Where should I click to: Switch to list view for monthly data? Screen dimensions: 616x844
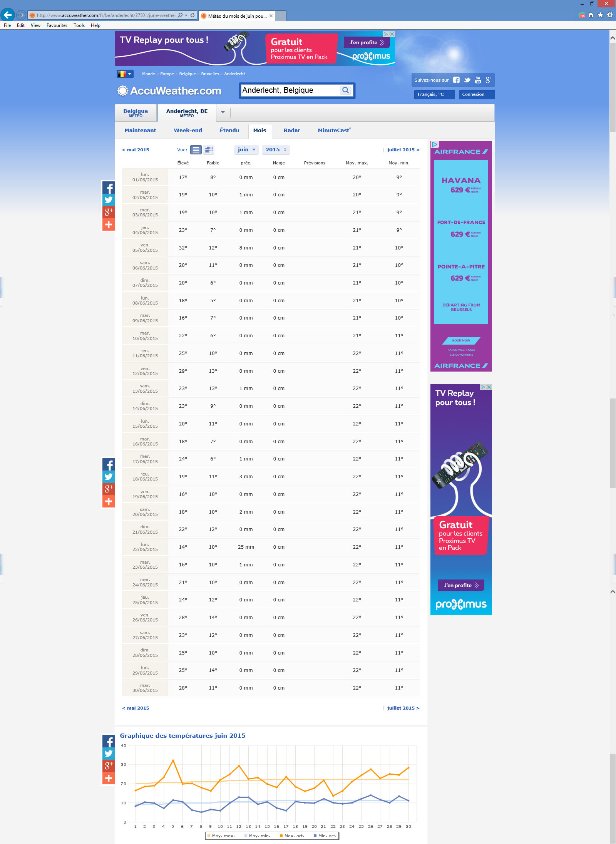(196, 150)
